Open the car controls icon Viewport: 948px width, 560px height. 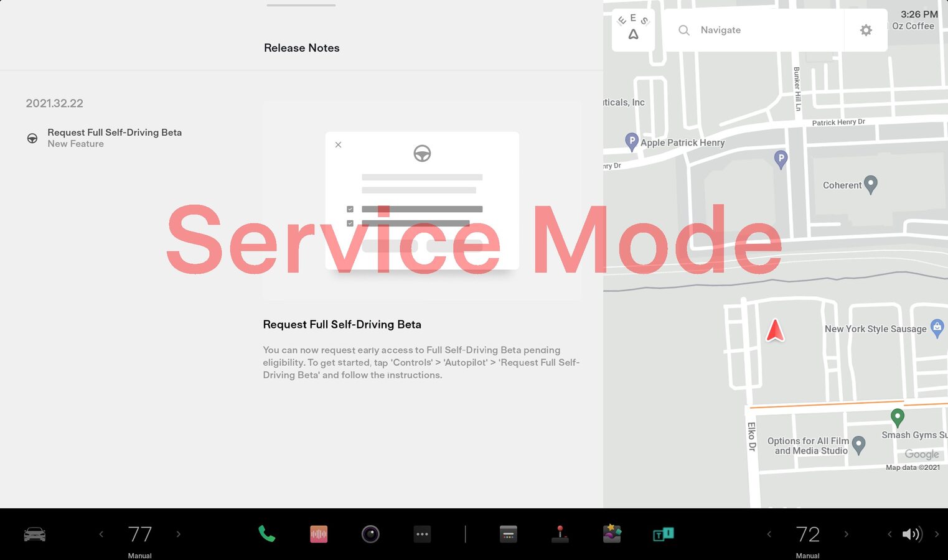coord(34,534)
